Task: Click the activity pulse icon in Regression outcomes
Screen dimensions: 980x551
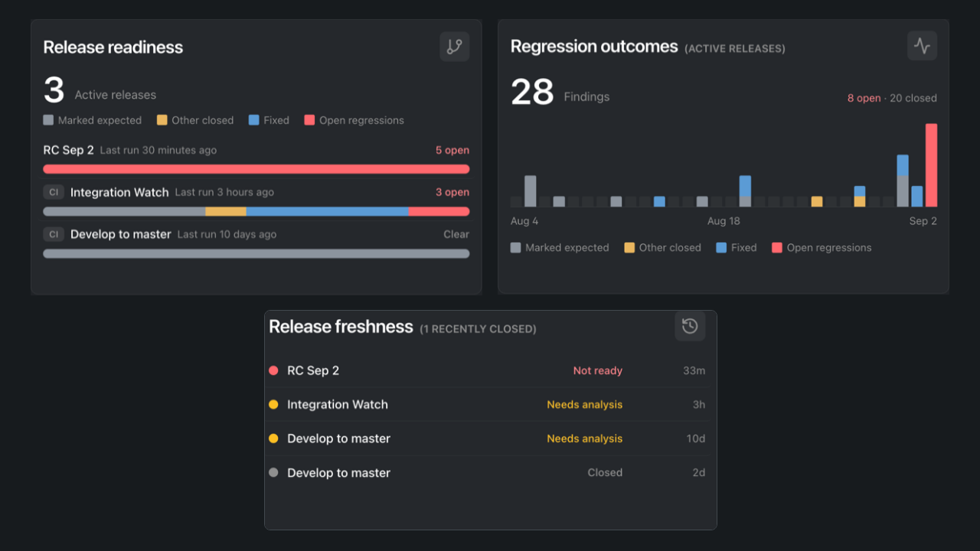Action: 922,46
